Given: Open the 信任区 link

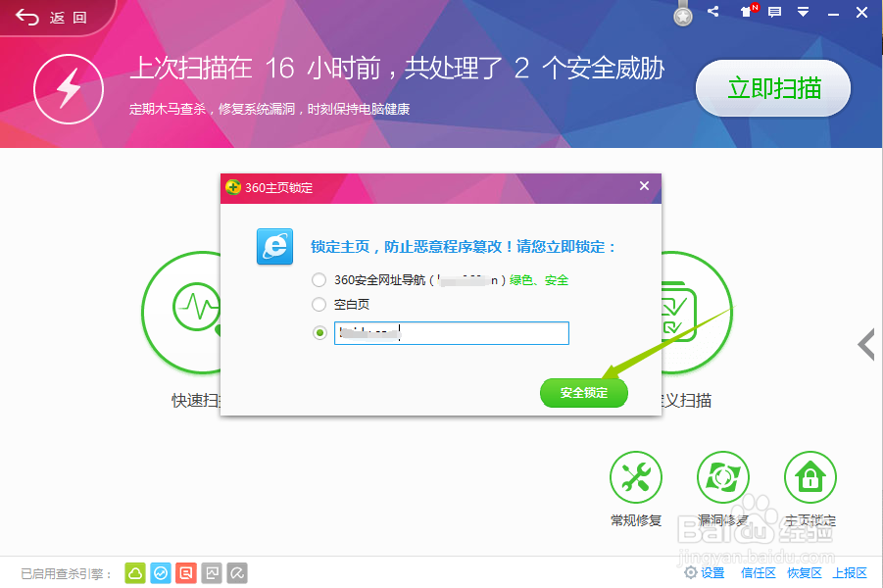Looking at the screenshot, I should pyautogui.click(x=758, y=572).
